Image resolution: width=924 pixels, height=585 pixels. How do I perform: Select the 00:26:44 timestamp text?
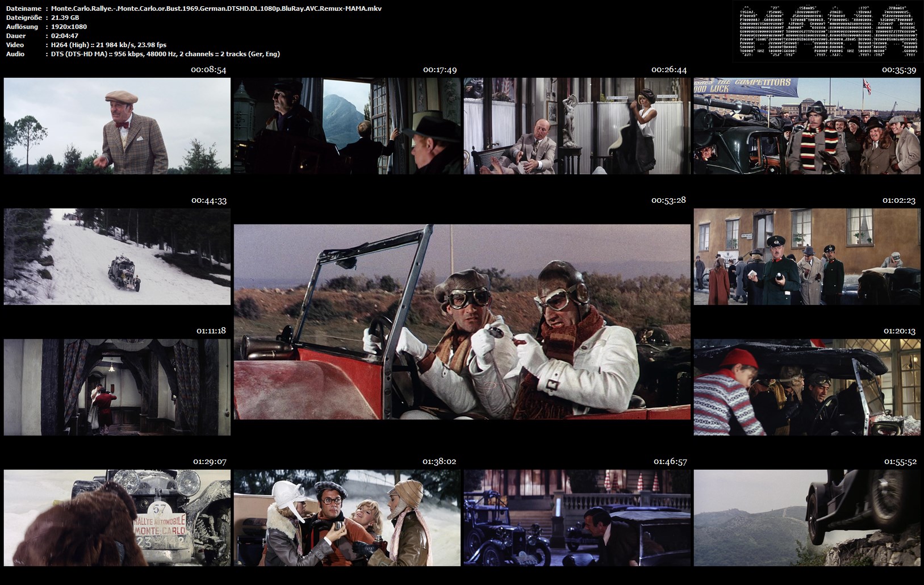click(x=669, y=70)
